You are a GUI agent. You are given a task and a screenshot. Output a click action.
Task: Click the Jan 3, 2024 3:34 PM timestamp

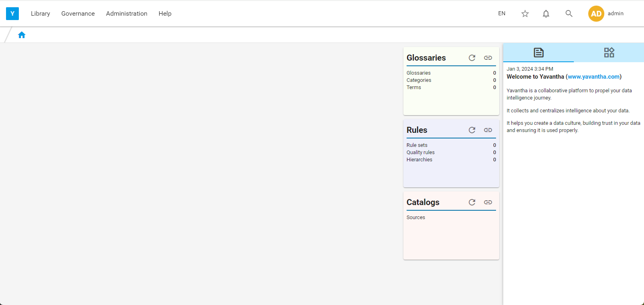click(x=530, y=69)
